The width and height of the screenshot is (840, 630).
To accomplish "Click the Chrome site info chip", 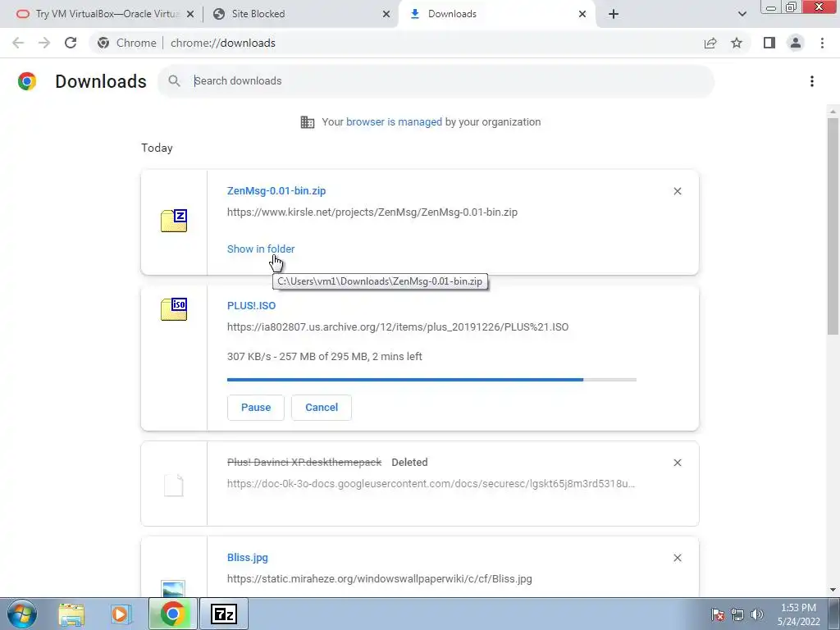I will point(127,43).
